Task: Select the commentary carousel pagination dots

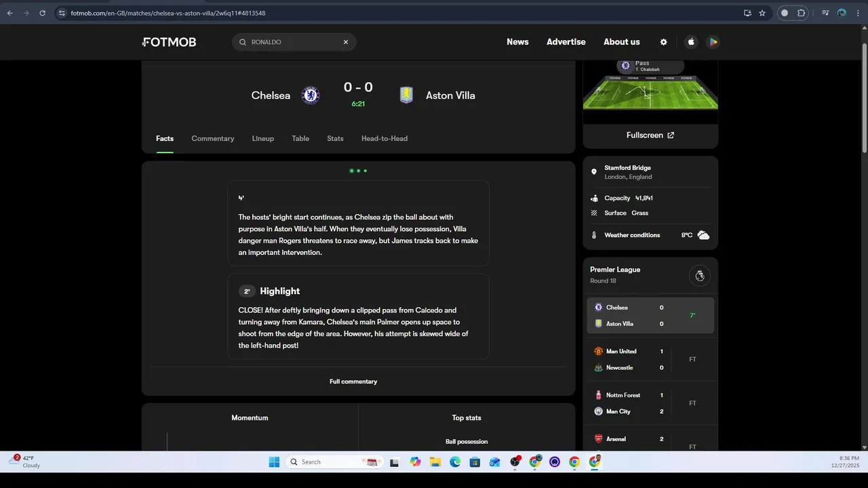Action: pos(358,171)
